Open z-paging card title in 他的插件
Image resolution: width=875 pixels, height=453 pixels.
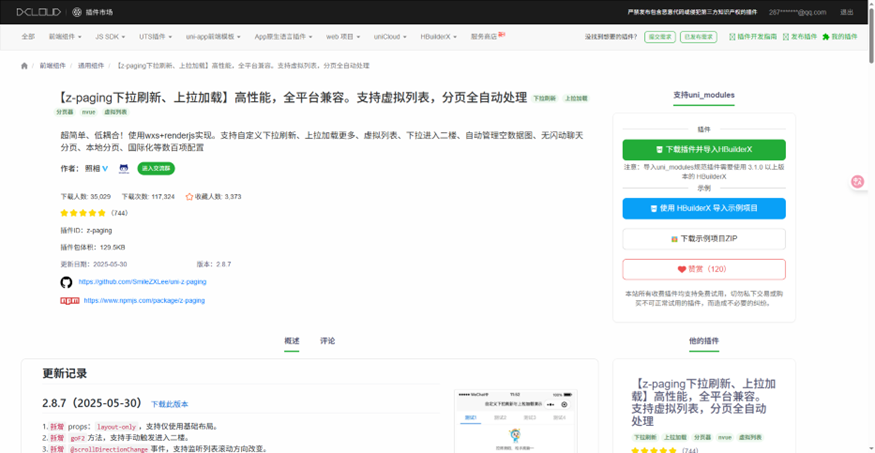[x=705, y=402]
